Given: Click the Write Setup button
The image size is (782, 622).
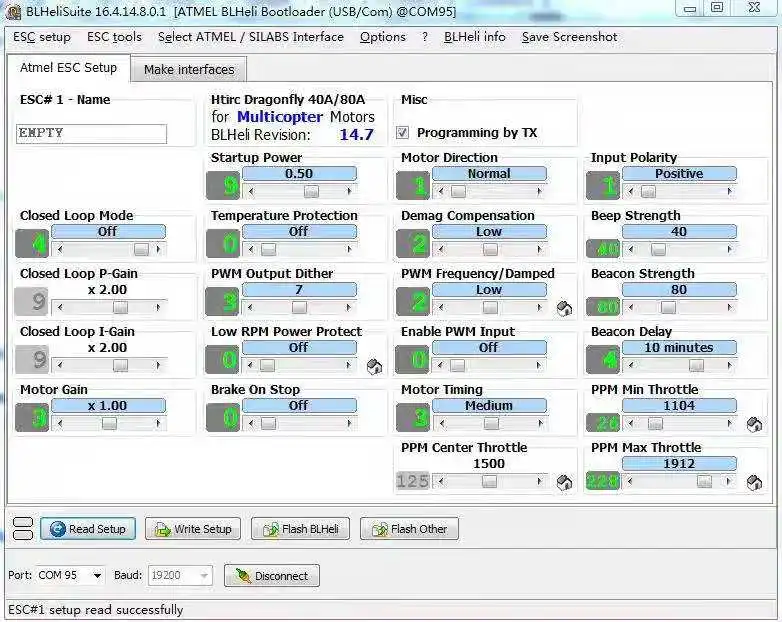Looking at the screenshot, I should 193,529.
